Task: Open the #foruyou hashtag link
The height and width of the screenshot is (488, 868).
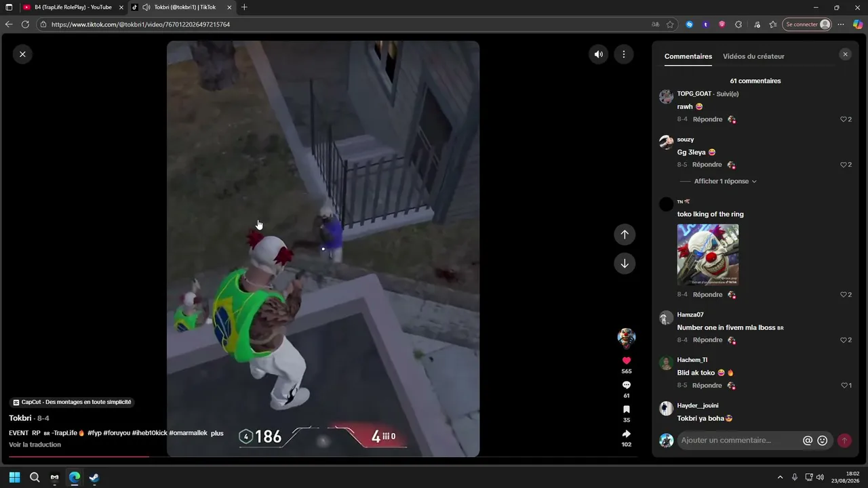Action: pos(117,433)
